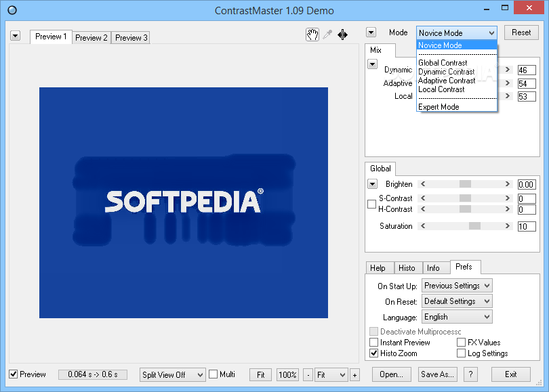Screen dimensions: 549x392
Task: Open the Language English dropdown
Action: [x=457, y=317]
